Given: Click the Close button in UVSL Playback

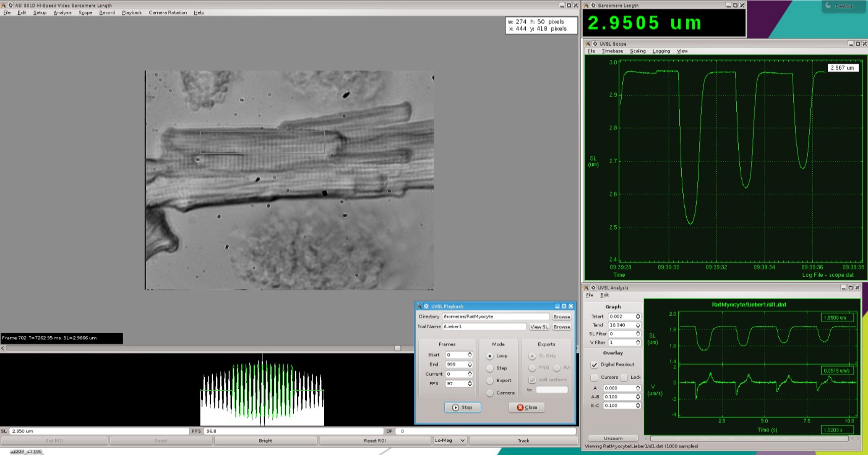Looking at the screenshot, I should 527,407.
